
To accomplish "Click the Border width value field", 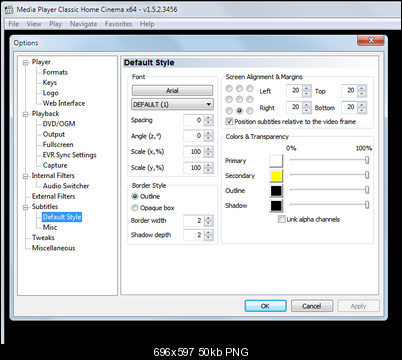I will 194,220.
